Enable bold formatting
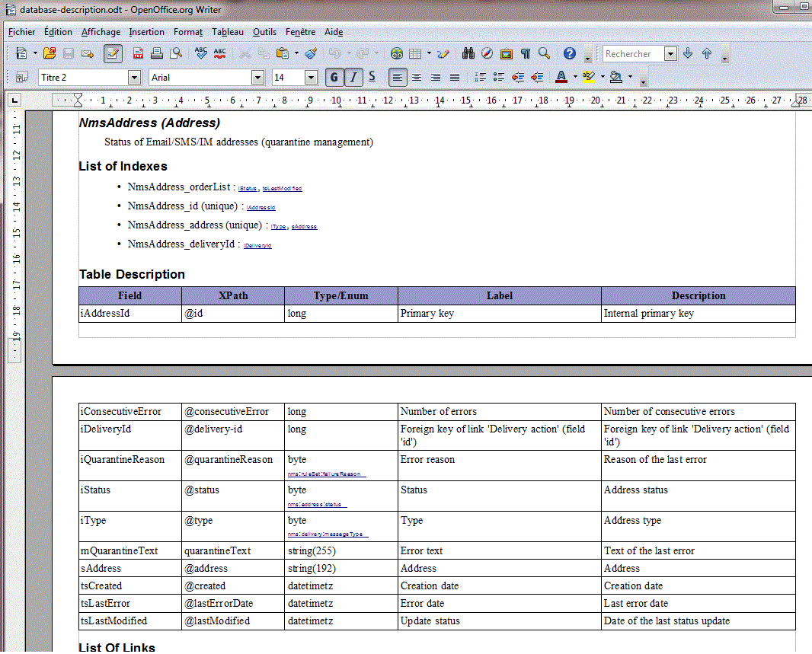812x654 pixels. [334, 77]
